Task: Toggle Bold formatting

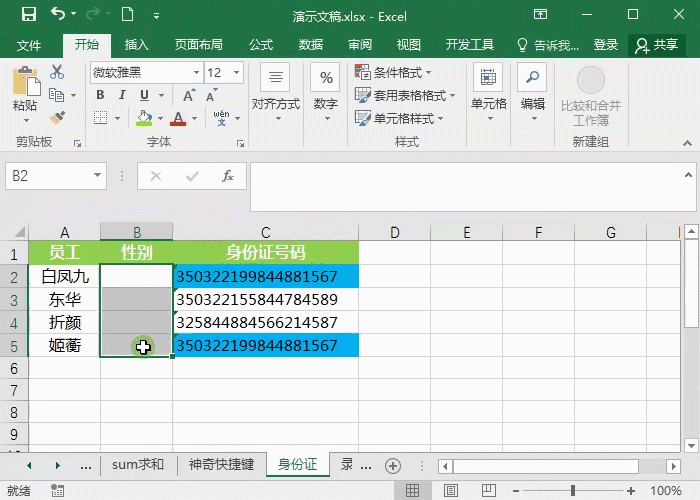Action: (x=100, y=95)
